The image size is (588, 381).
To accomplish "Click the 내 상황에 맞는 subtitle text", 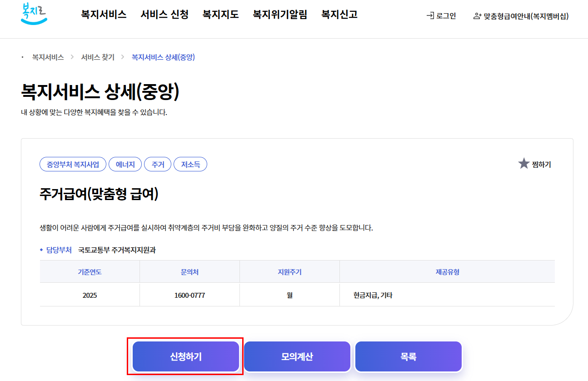I will [x=94, y=112].
